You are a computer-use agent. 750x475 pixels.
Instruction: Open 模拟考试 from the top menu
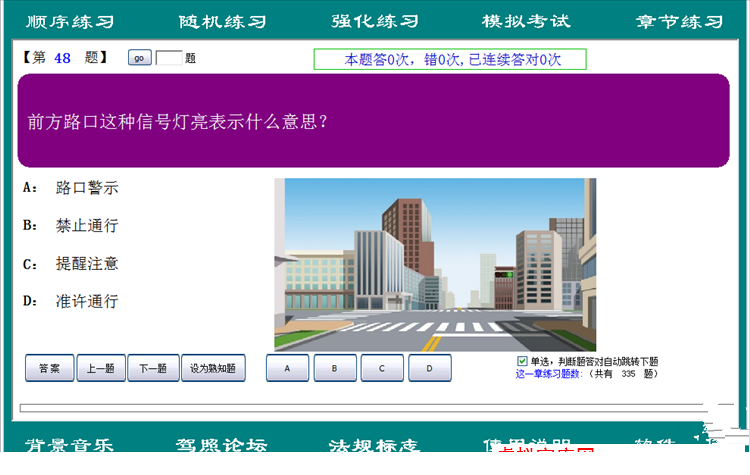(x=526, y=22)
